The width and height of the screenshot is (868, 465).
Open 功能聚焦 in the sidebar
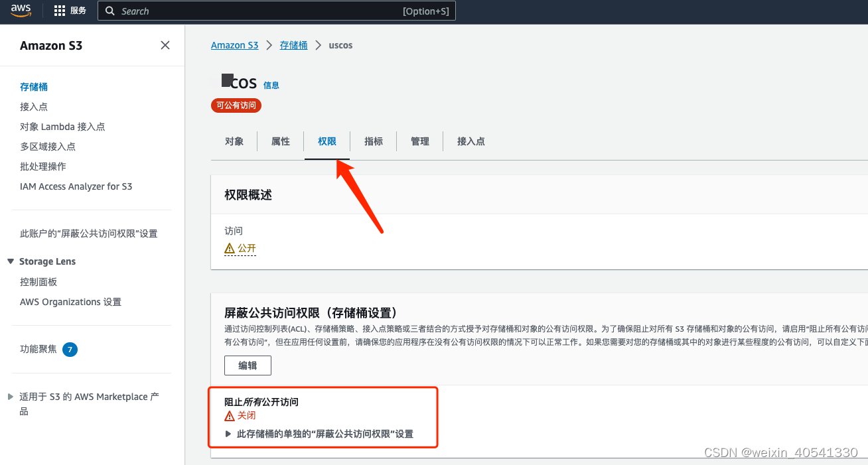[38, 349]
